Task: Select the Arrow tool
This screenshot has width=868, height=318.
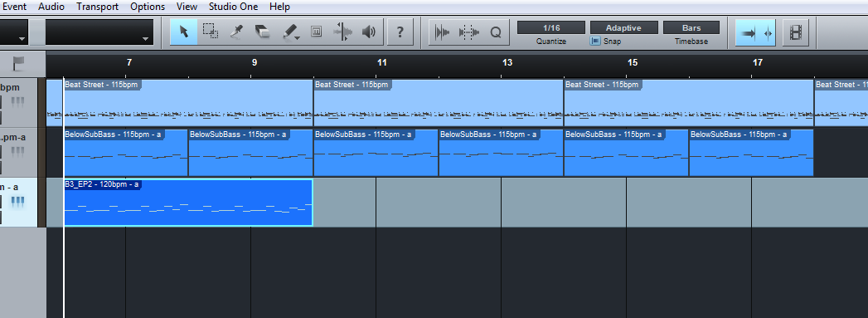Action: tap(184, 32)
